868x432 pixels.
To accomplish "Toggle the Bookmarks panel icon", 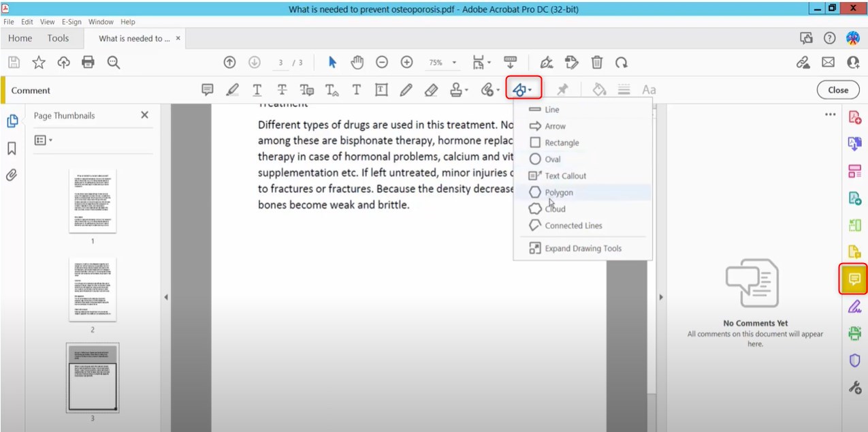I will pyautogui.click(x=12, y=147).
